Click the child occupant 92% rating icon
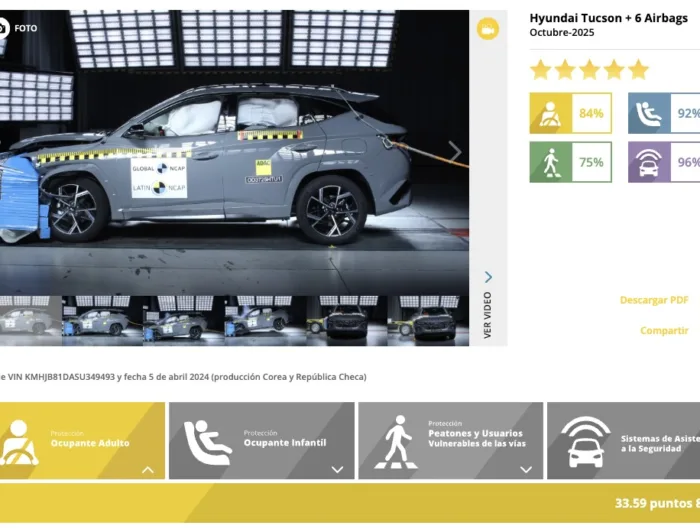700x529 pixels. [649, 113]
